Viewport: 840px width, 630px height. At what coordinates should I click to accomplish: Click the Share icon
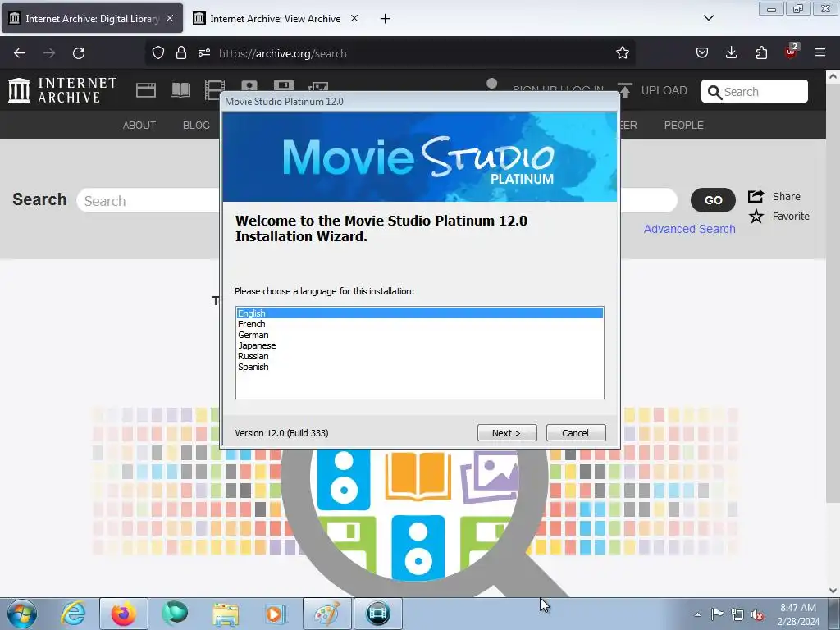[756, 196]
